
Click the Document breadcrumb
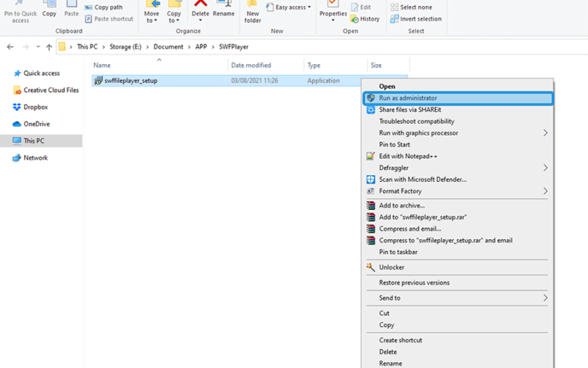tap(168, 47)
